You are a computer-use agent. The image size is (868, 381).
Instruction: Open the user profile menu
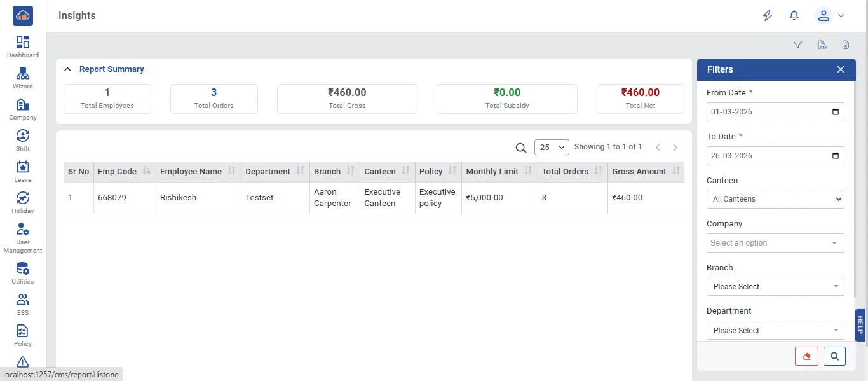830,16
